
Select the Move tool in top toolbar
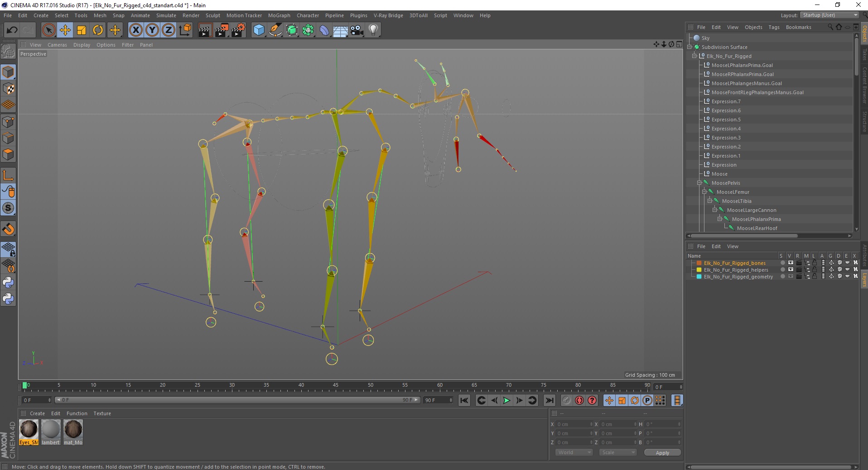65,30
